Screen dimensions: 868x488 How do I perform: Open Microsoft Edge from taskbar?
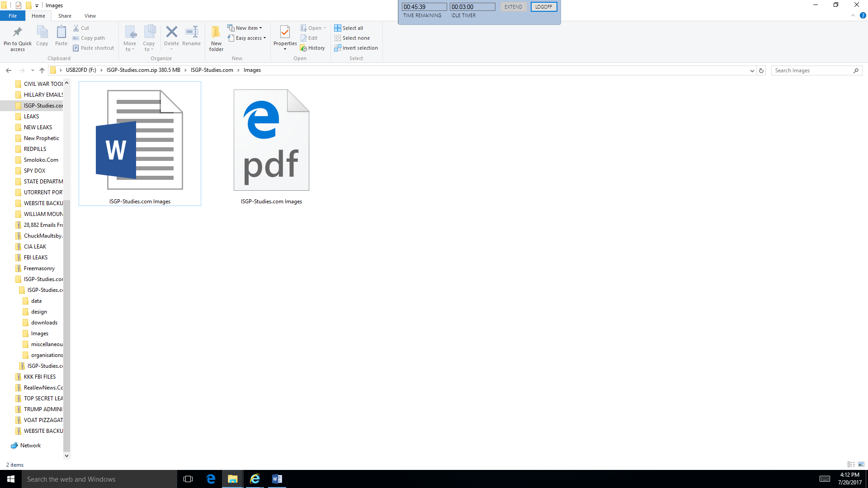[x=211, y=479]
